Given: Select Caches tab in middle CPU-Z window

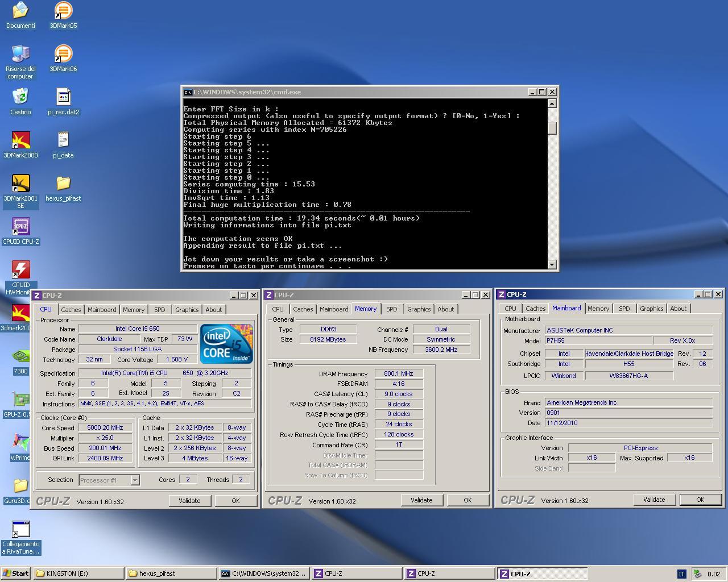Looking at the screenshot, I should coord(303,309).
